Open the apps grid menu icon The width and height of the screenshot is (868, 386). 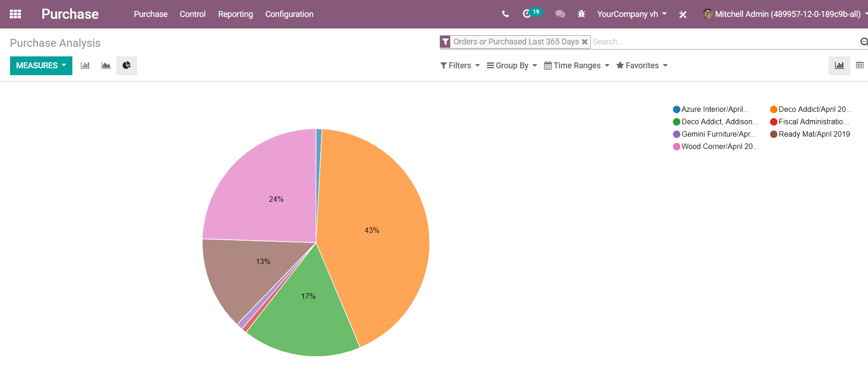coord(15,14)
